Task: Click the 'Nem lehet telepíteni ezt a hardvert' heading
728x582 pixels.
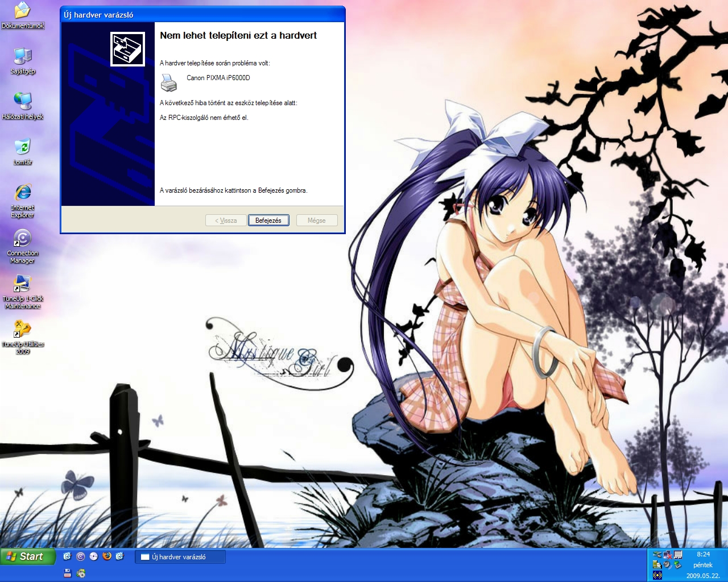Action: click(238, 35)
